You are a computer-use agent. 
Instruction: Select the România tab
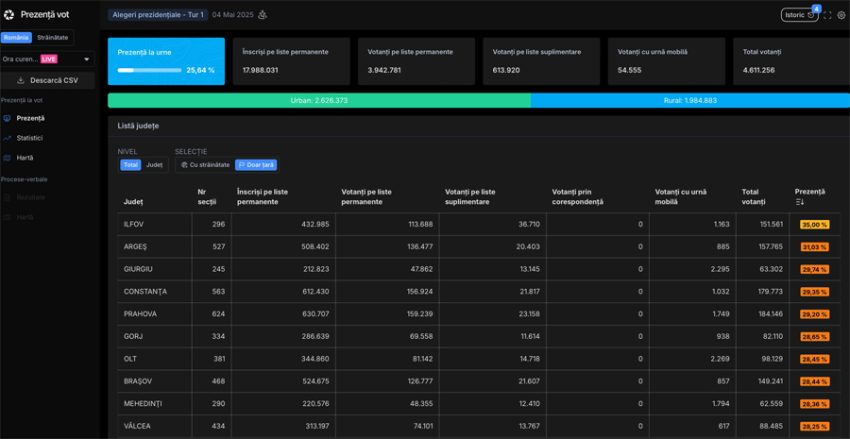[16, 37]
